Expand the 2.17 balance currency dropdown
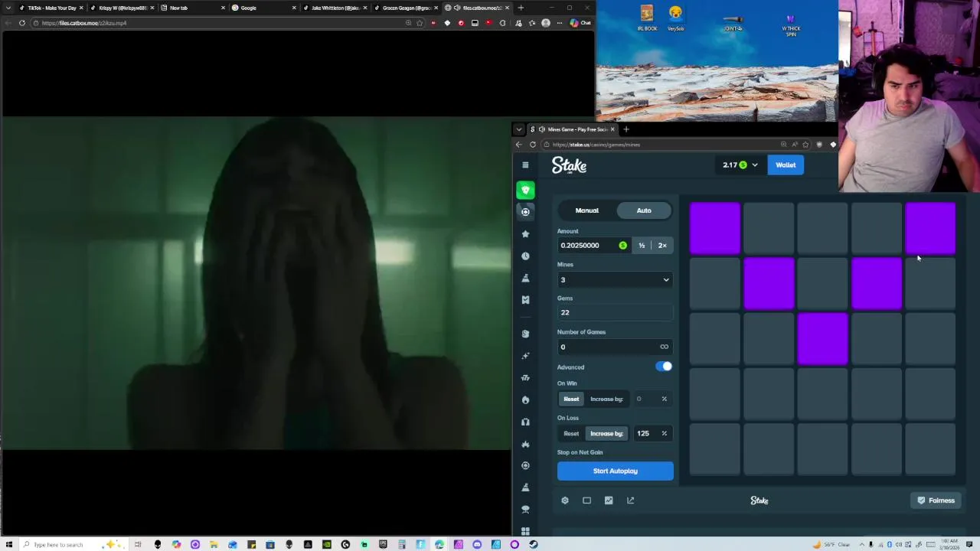This screenshot has height=551, width=980. (740, 165)
